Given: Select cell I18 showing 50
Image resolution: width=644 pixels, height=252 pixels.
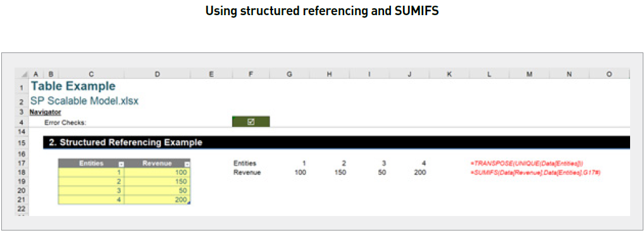Looking at the screenshot, I should 369,172.
